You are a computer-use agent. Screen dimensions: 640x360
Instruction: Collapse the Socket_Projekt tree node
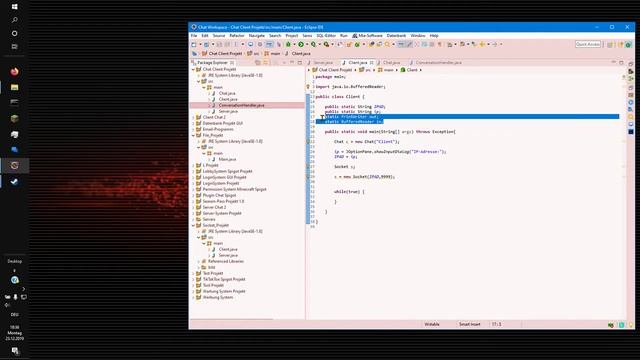(193, 225)
